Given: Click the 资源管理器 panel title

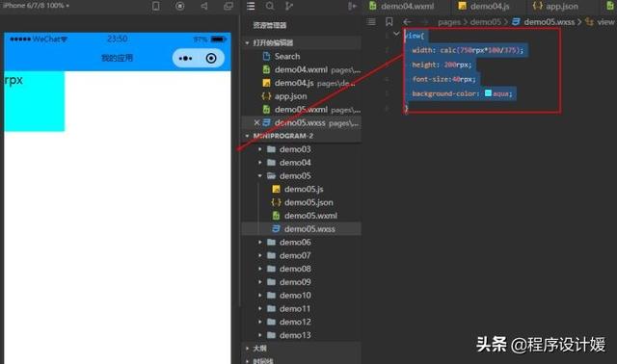Looking at the screenshot, I should point(270,25).
